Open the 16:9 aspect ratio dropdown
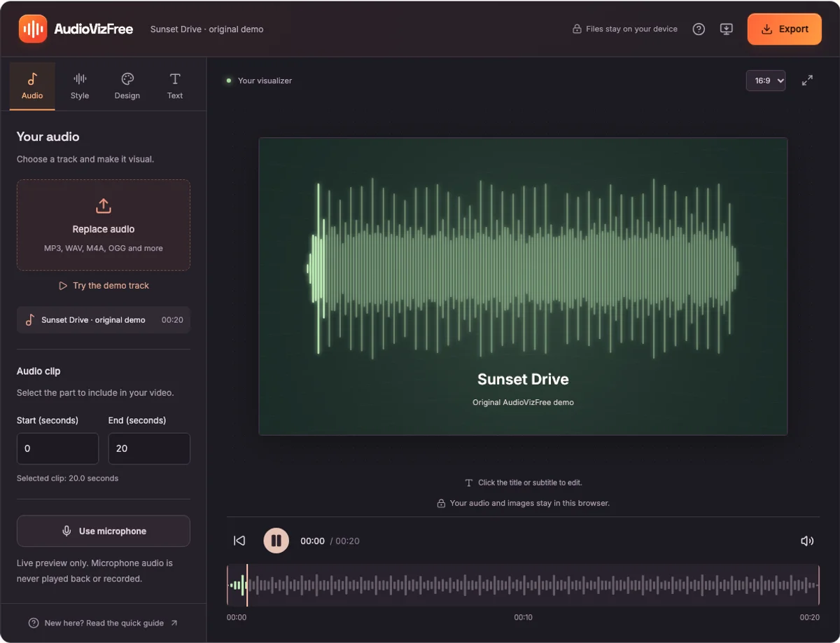 [766, 81]
